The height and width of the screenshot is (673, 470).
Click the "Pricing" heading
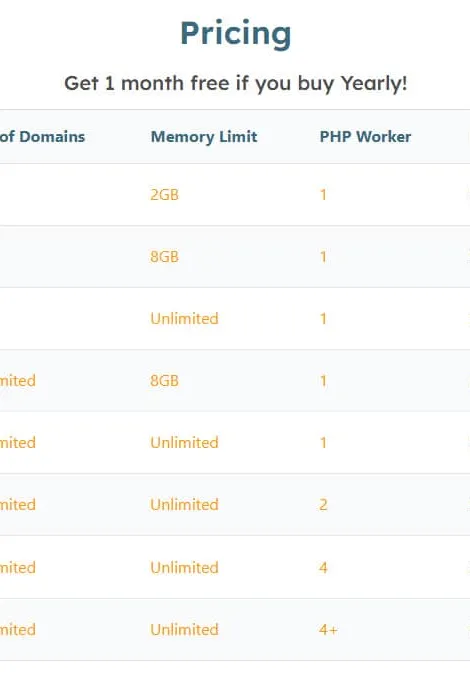(x=236, y=33)
